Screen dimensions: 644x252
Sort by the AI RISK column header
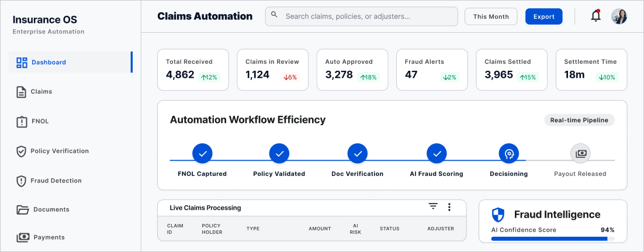point(355,229)
